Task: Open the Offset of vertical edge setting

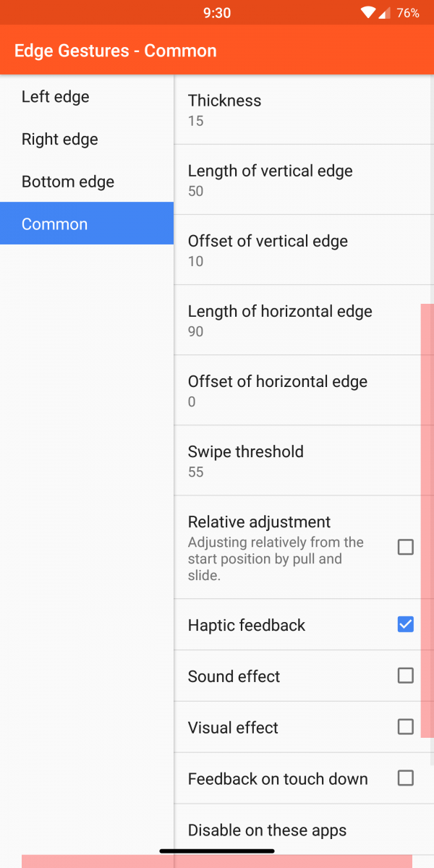Action: (x=289, y=250)
